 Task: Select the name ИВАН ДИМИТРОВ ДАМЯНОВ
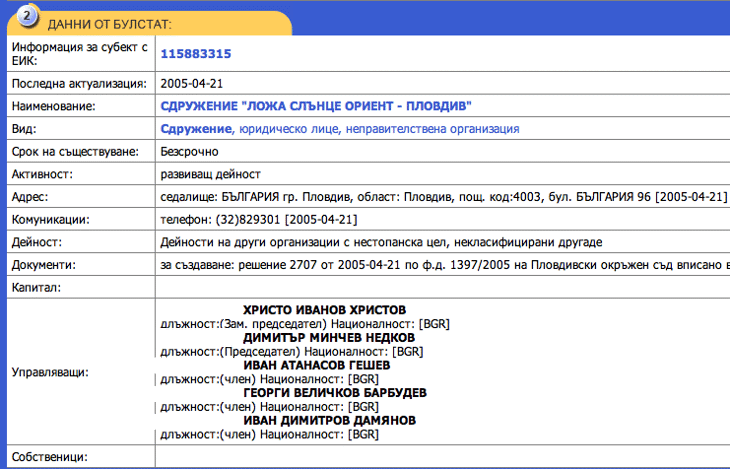click(x=330, y=421)
